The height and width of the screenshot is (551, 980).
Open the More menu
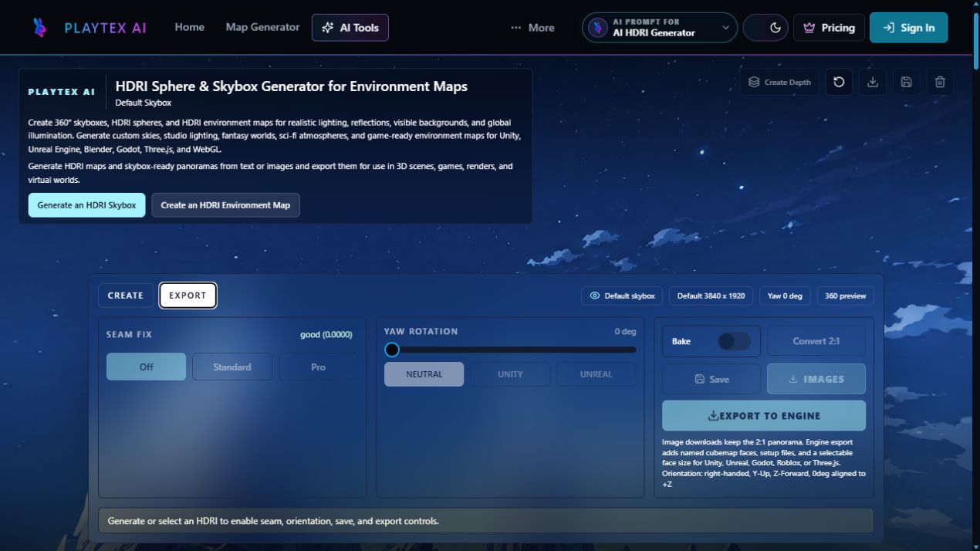(532, 28)
